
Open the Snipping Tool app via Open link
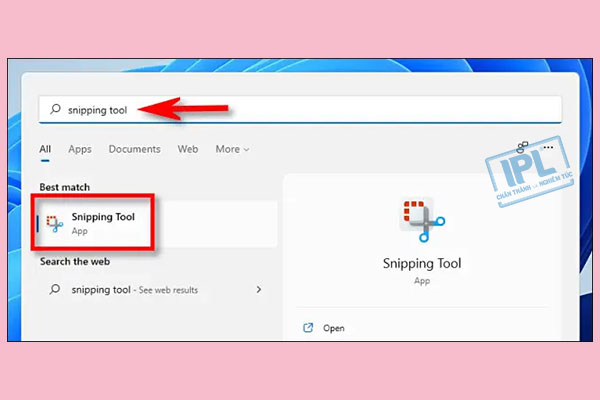click(335, 327)
